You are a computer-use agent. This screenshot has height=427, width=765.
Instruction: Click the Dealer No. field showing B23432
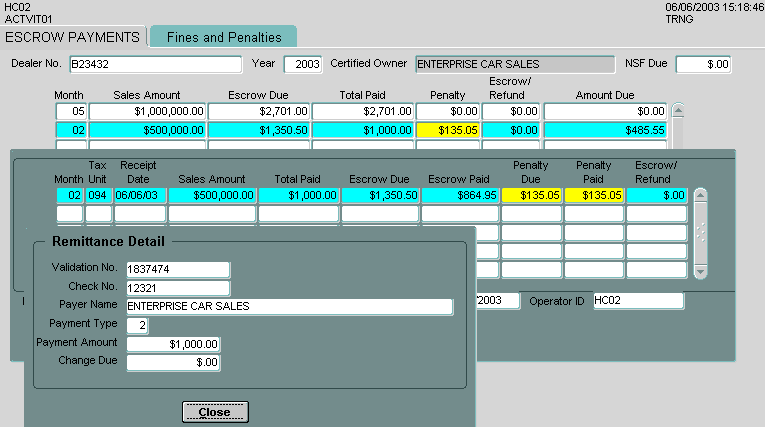coord(156,64)
